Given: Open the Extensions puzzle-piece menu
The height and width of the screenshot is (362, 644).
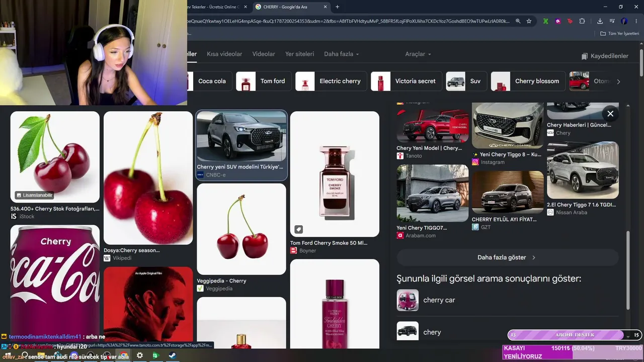Looking at the screenshot, I should pyautogui.click(x=582, y=21).
